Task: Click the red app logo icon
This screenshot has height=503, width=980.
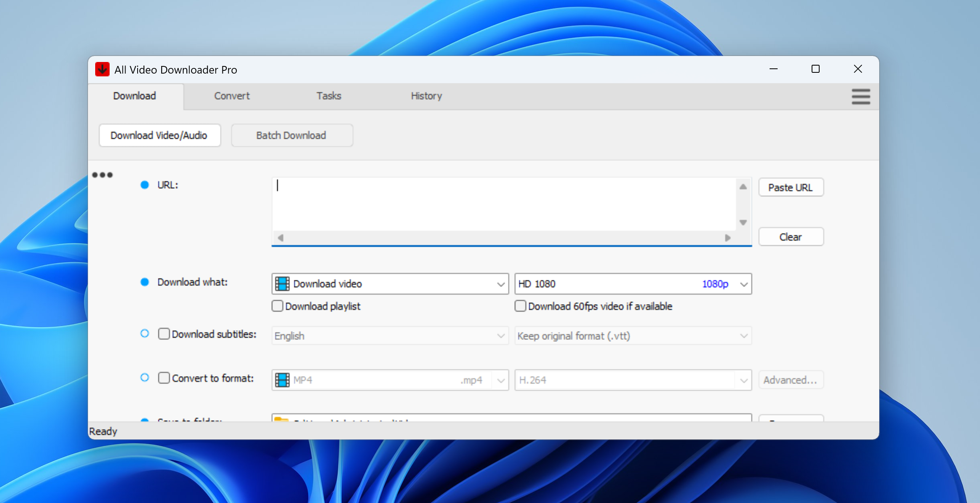Action: pyautogui.click(x=102, y=69)
